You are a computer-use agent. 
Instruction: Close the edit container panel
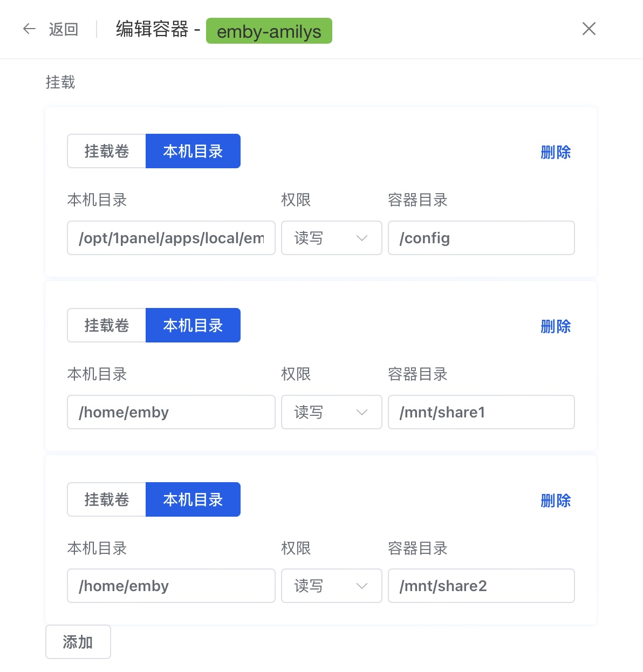[589, 29]
